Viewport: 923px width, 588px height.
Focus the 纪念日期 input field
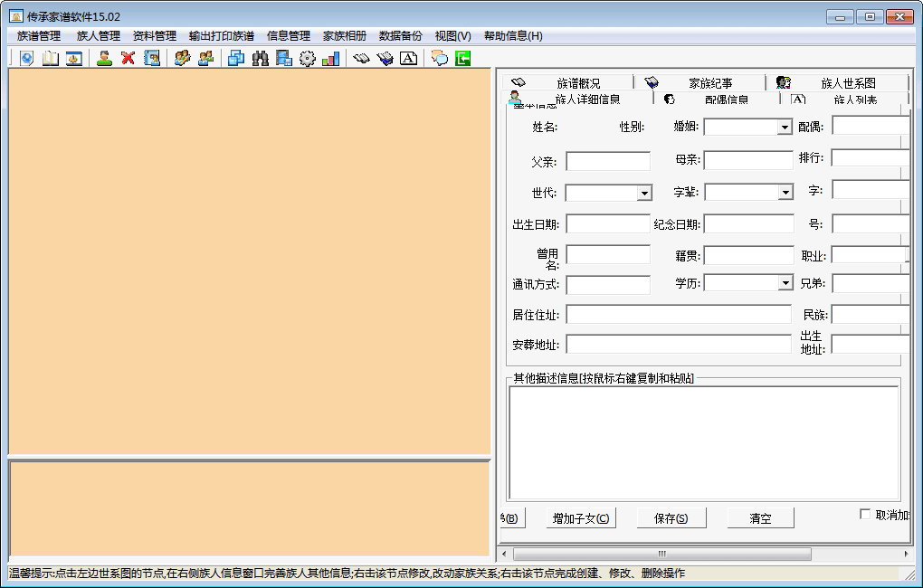(x=748, y=223)
